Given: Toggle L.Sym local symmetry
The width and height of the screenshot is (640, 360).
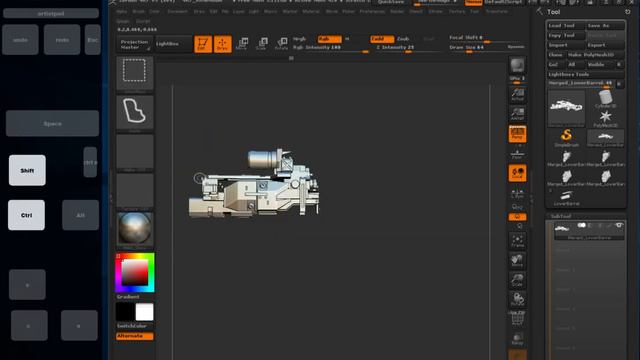Looking at the screenshot, I should click(517, 193).
